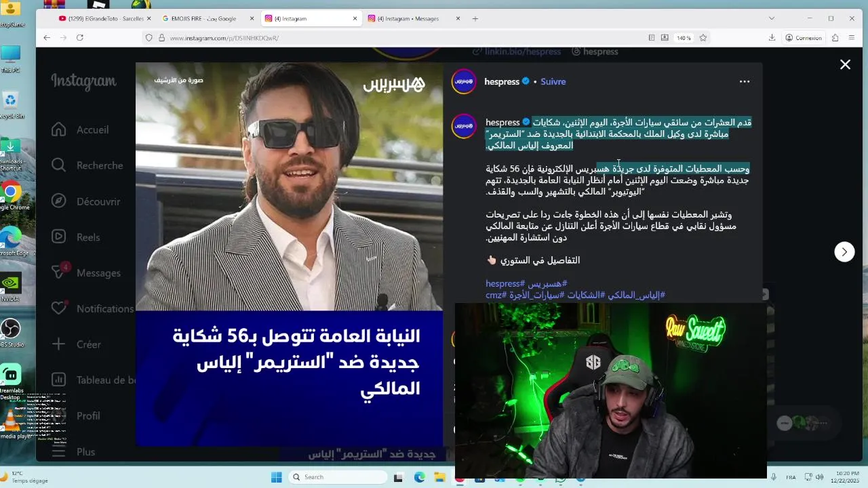868x488 pixels.
Task: Open Accueil home icon in Instagram sidebar
Action: point(59,129)
